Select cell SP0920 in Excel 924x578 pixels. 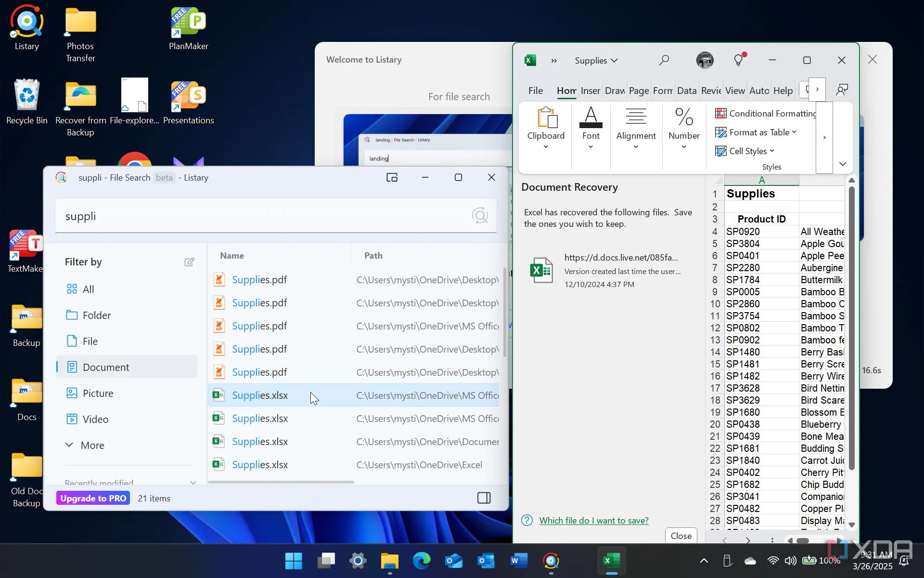[x=761, y=232]
